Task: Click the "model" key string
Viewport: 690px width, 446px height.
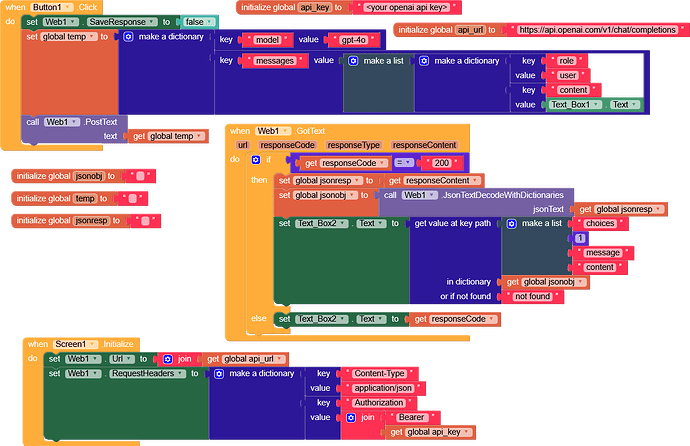Action: tap(268, 40)
